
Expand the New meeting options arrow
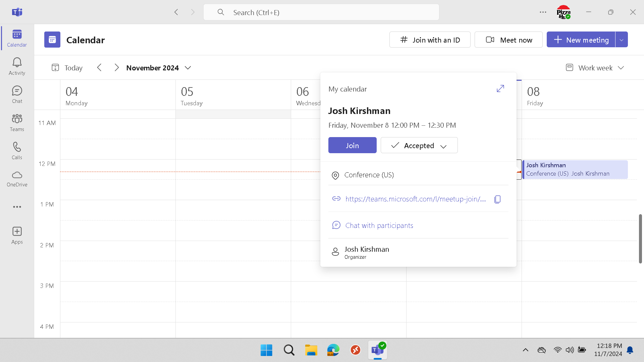tap(622, 40)
